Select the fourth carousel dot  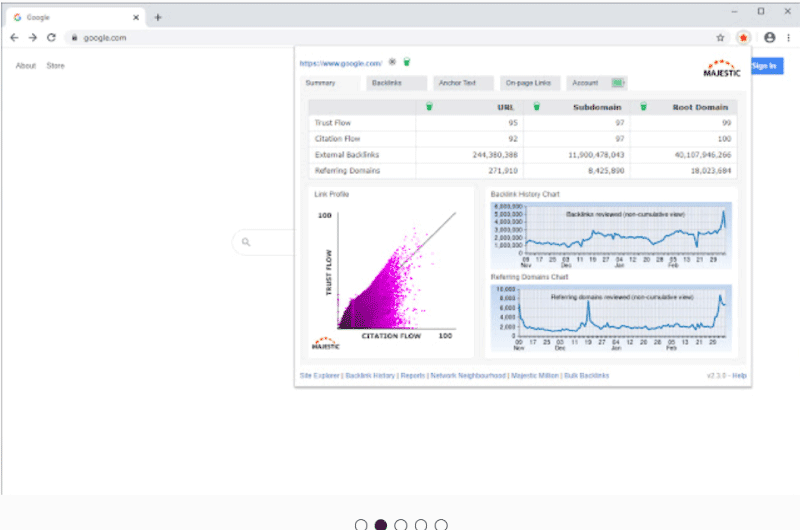point(421,525)
